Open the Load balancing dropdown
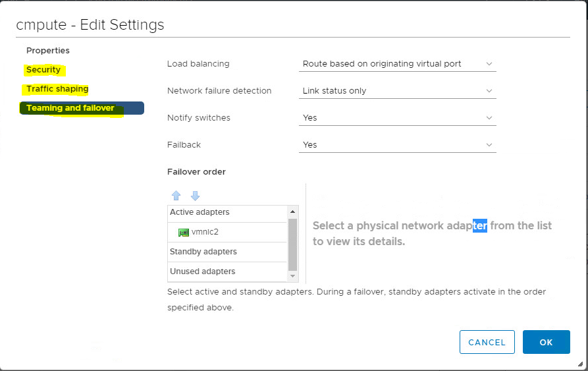Screen dimensions: 588x371 [397, 64]
